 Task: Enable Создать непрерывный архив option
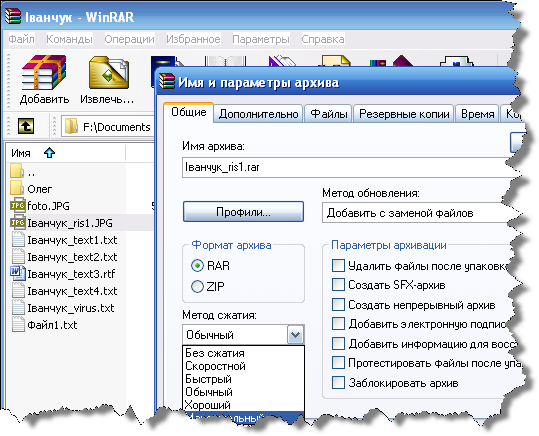click(x=338, y=304)
